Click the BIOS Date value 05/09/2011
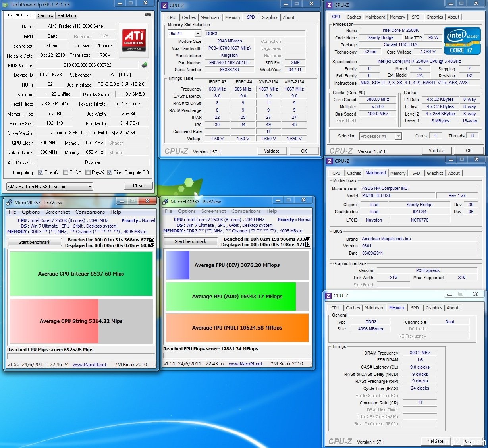 (419, 253)
